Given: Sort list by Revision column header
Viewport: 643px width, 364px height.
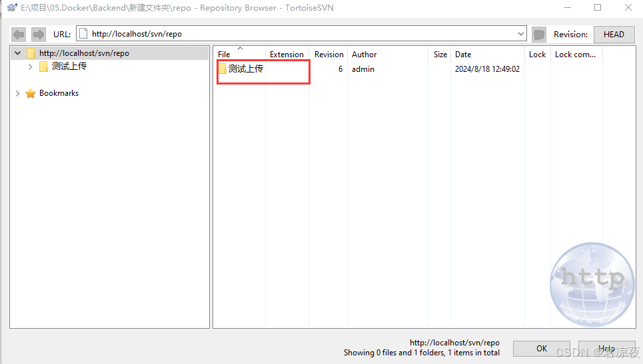Looking at the screenshot, I should point(328,55).
